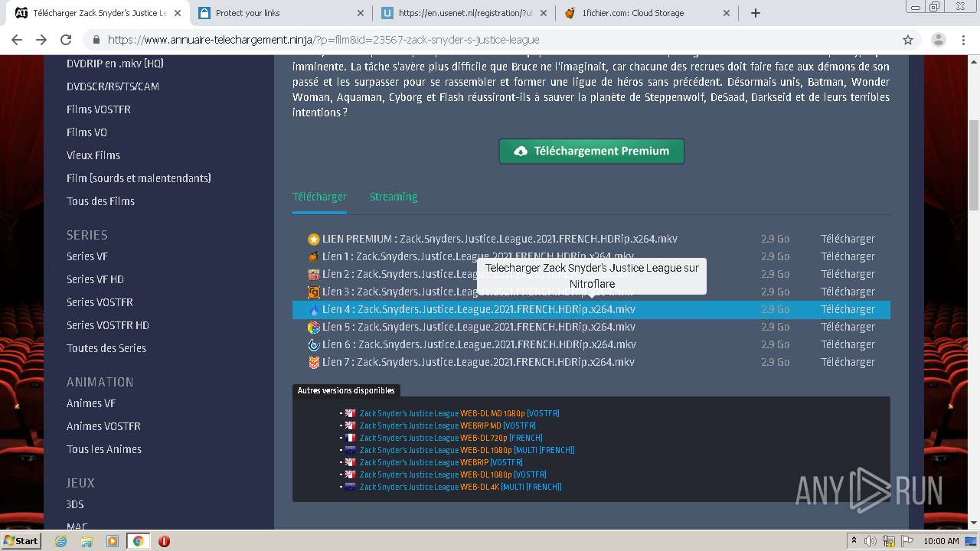Open the media player taskbar icon
The height and width of the screenshot is (551, 980).
click(113, 541)
